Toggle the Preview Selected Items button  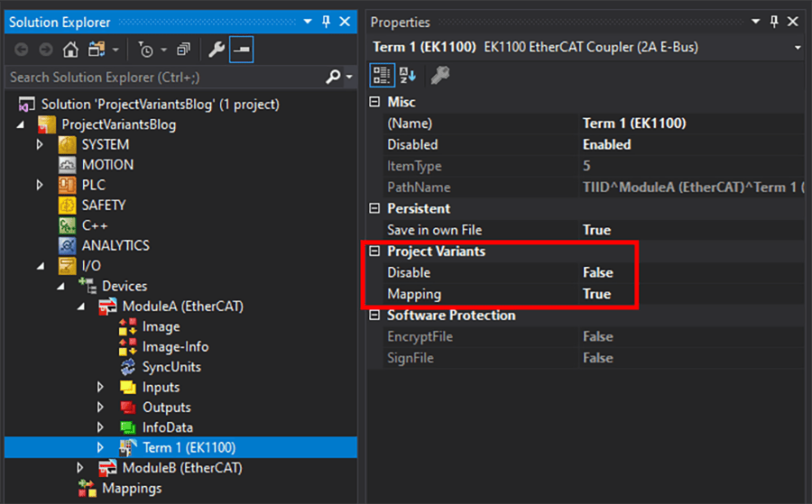241,50
